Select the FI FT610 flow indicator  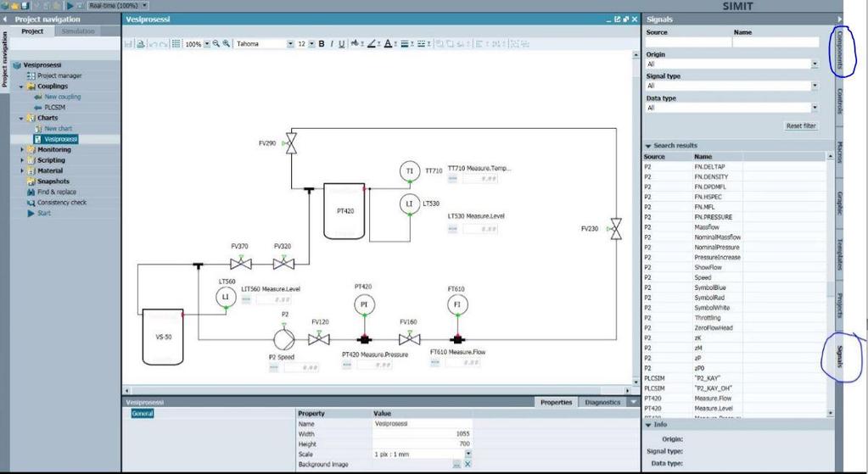[457, 304]
